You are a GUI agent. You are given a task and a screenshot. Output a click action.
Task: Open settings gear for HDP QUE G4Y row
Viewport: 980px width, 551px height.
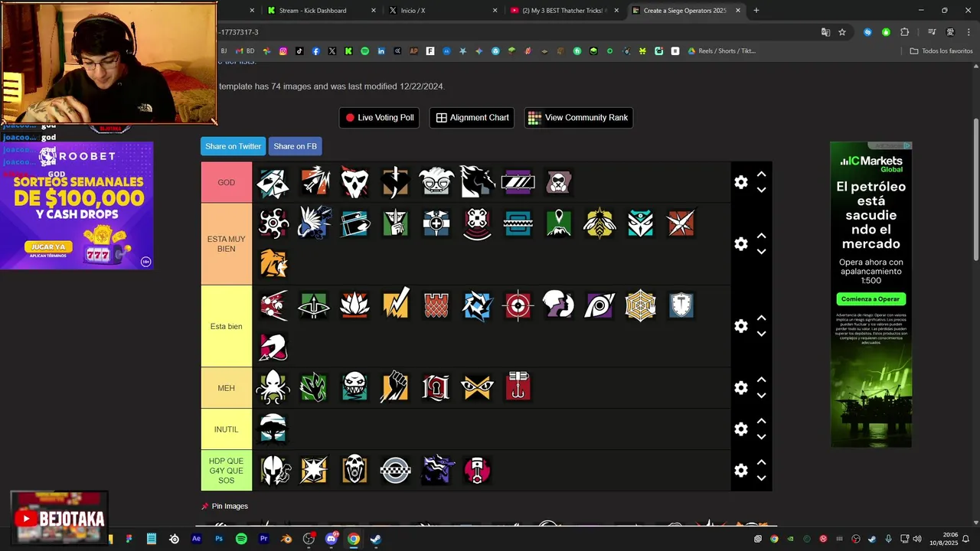[x=740, y=471]
